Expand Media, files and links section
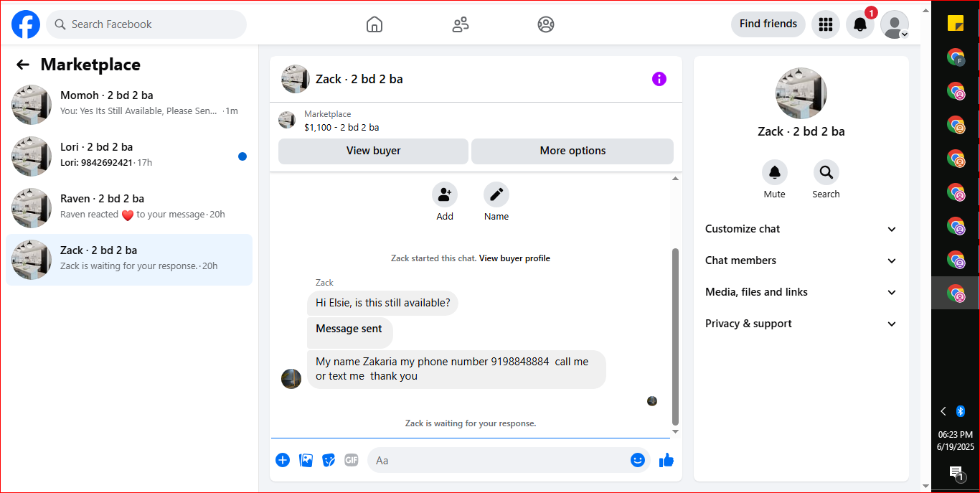The image size is (980, 493). (801, 292)
